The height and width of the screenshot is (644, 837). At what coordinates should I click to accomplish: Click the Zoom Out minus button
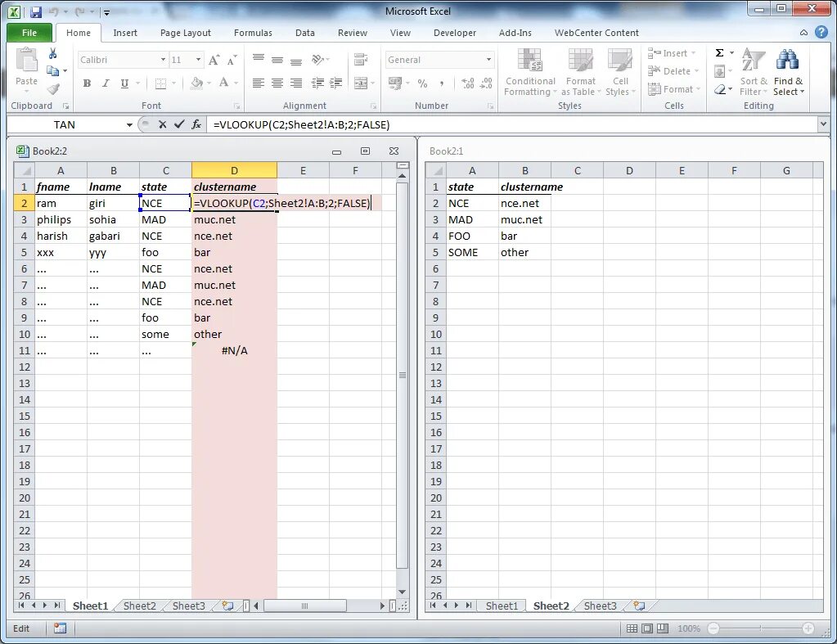click(x=713, y=628)
